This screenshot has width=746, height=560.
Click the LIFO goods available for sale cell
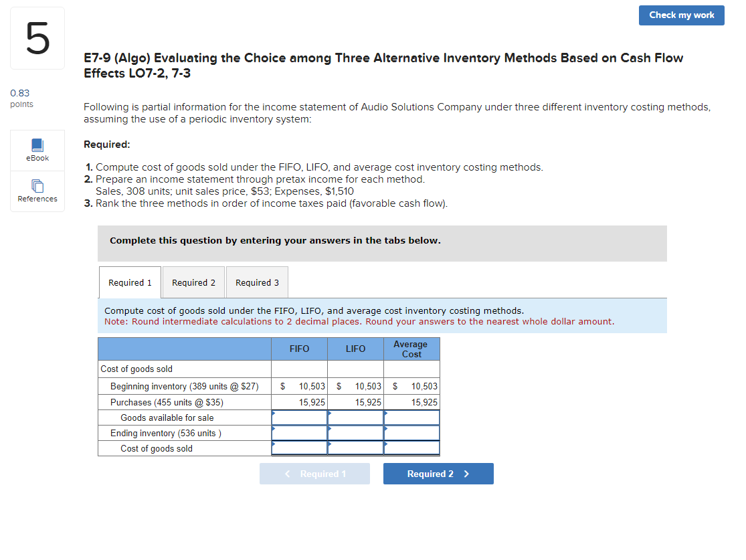[355, 417]
